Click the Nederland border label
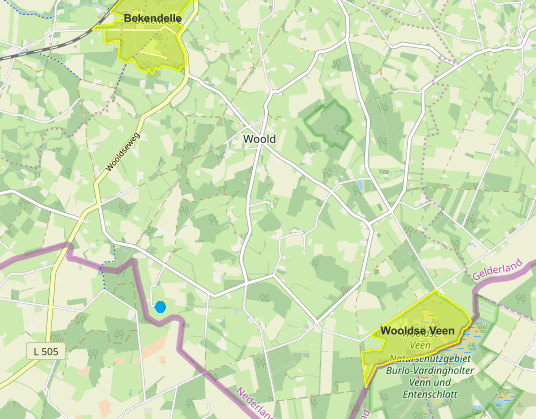This screenshot has width=536, height=419. (256, 403)
